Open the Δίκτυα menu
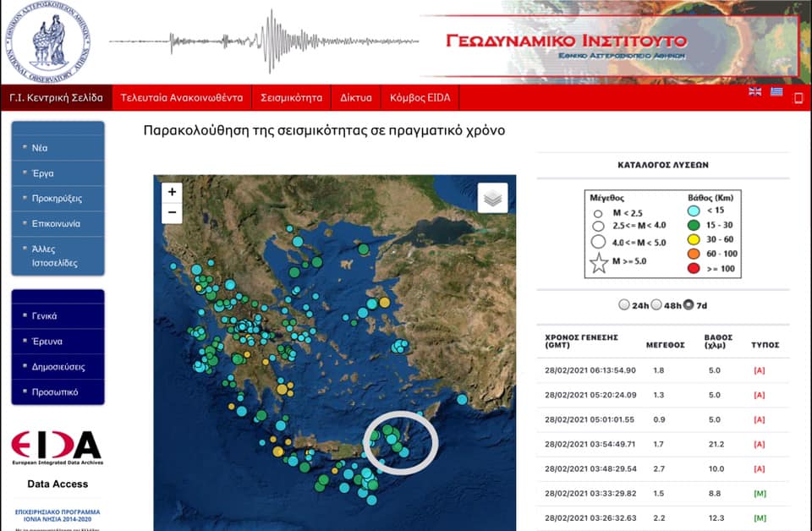Screen dimensions: 812x531 (x=356, y=98)
